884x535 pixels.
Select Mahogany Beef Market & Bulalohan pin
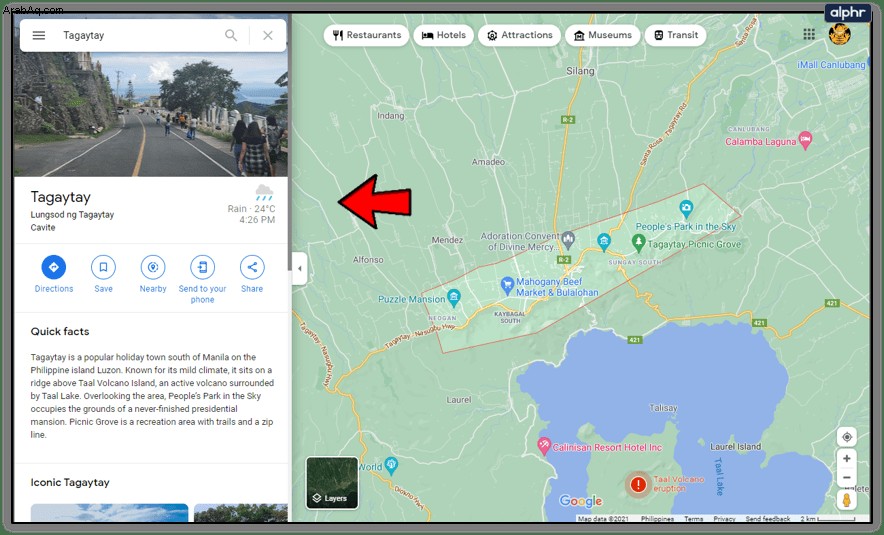click(507, 285)
